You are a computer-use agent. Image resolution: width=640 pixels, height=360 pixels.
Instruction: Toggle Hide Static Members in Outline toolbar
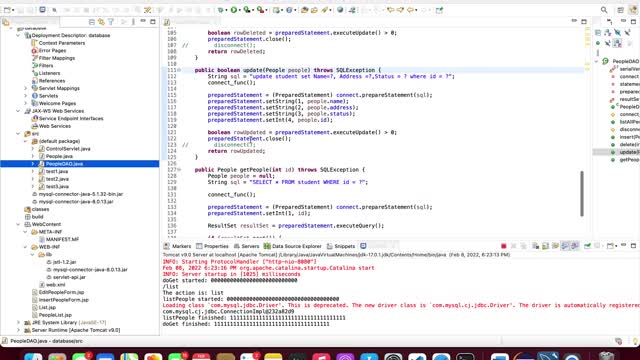click(x=627, y=33)
